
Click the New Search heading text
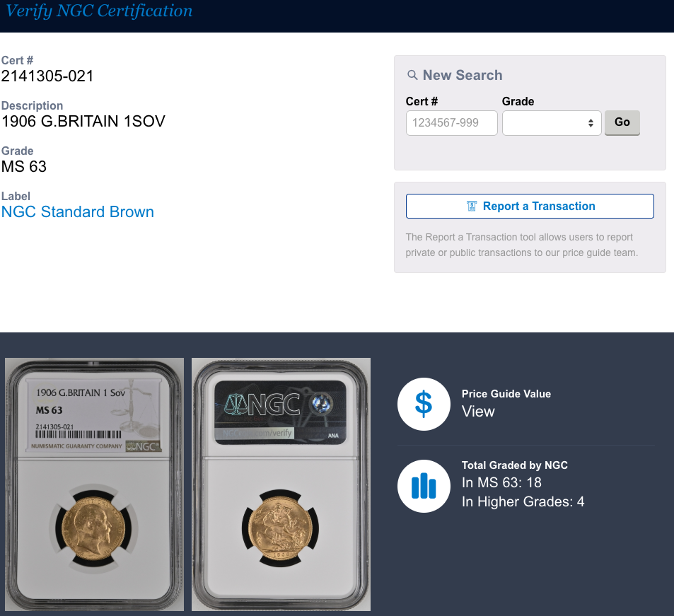[463, 75]
